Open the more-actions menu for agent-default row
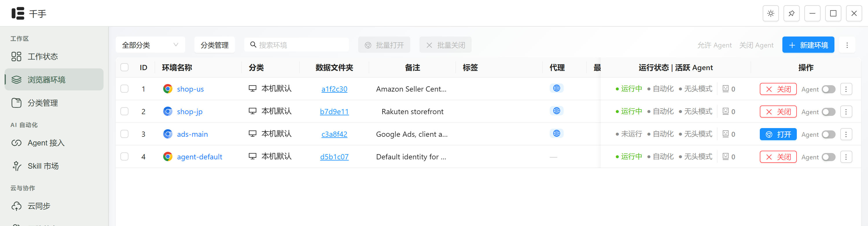868x226 pixels. [x=846, y=157]
